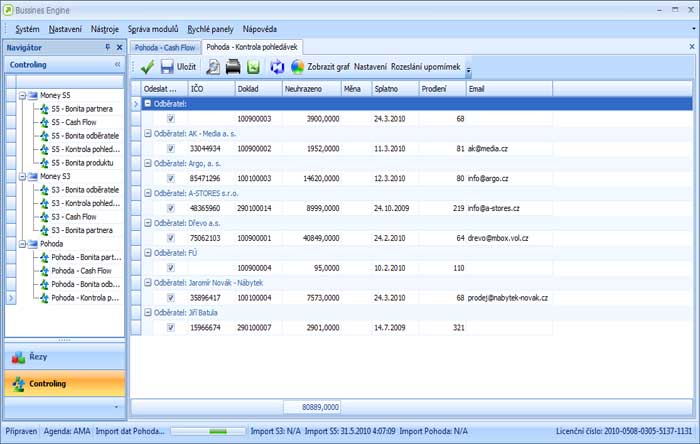Collapse the Odběratel: Dřevo a.s. group
Image resolution: width=700 pixels, height=444 pixels.
(149, 223)
